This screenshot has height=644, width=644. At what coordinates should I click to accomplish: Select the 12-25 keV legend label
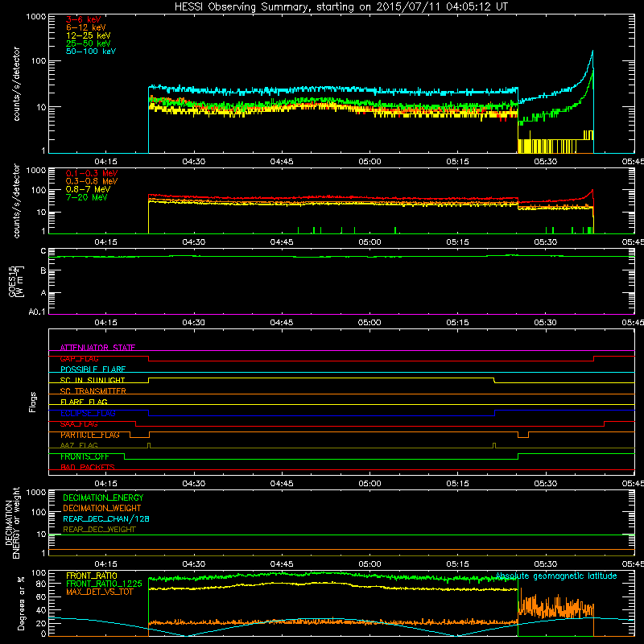click(89, 35)
